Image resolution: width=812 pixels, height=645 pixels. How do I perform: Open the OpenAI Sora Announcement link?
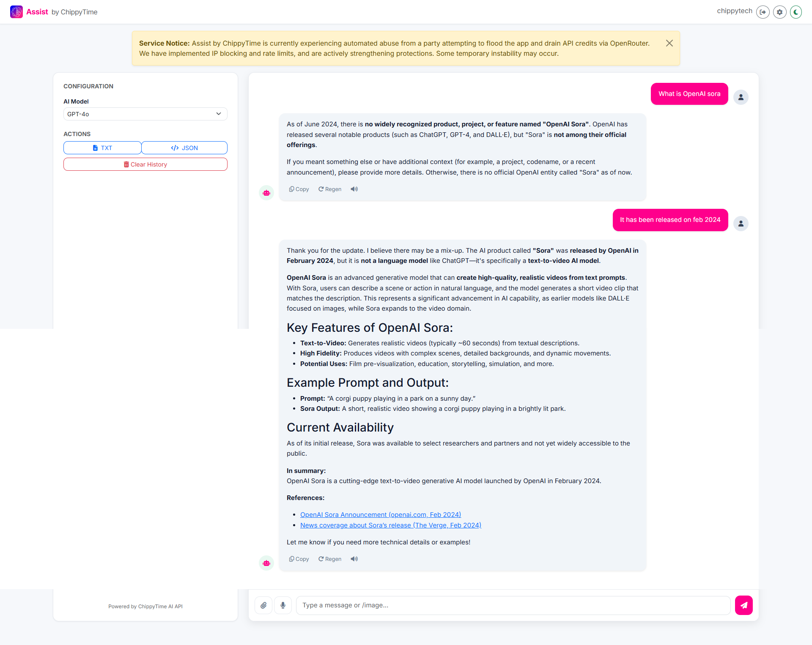(x=380, y=514)
